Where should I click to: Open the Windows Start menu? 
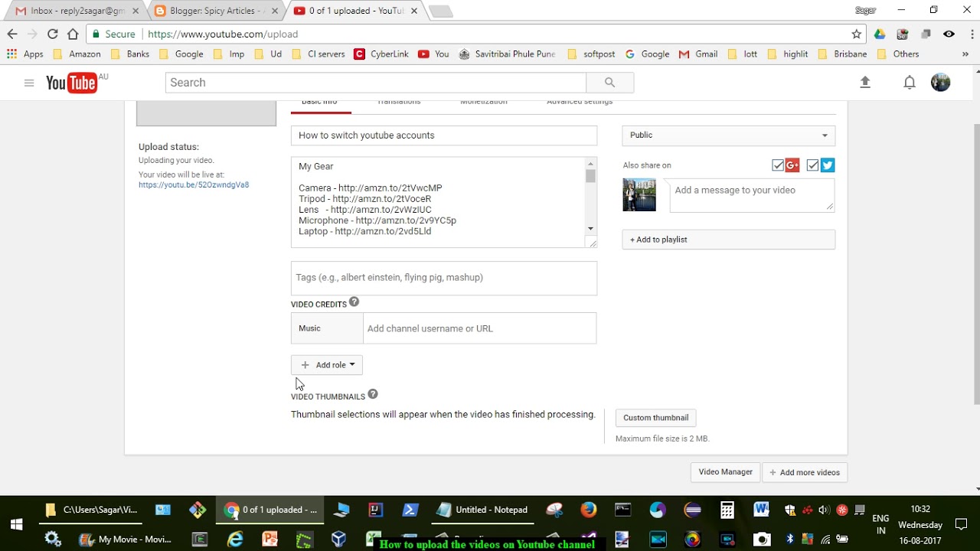[x=16, y=525]
